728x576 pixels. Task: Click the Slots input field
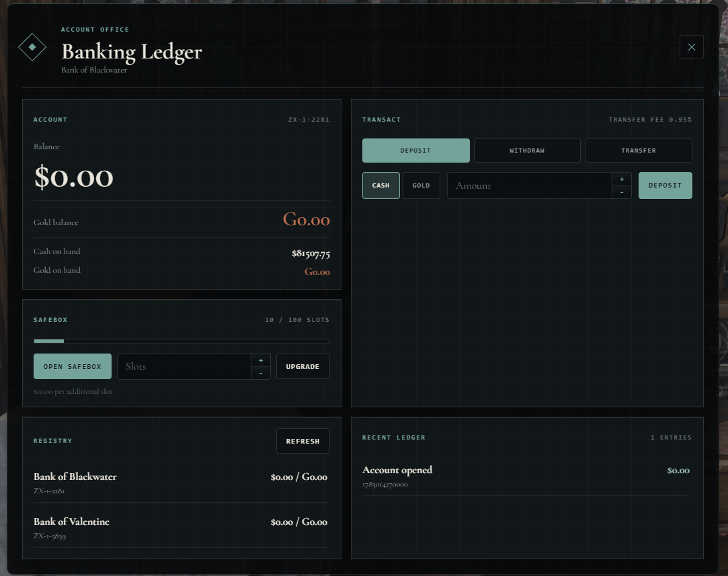[x=184, y=366]
